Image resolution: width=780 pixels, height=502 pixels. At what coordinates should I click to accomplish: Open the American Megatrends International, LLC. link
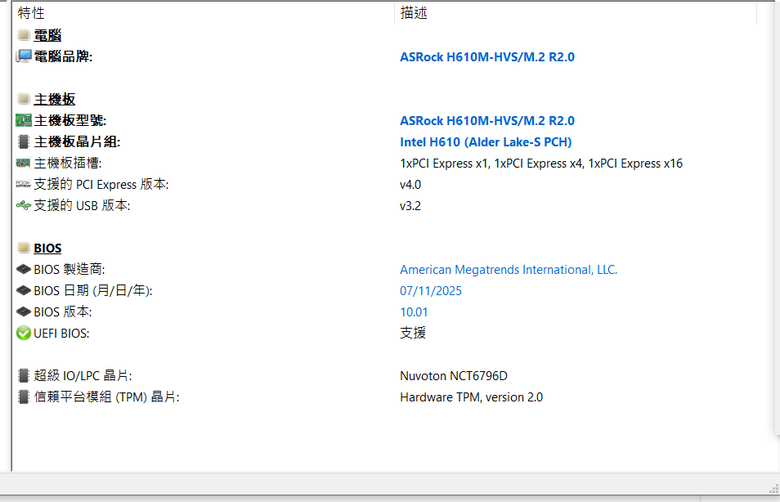(508, 270)
